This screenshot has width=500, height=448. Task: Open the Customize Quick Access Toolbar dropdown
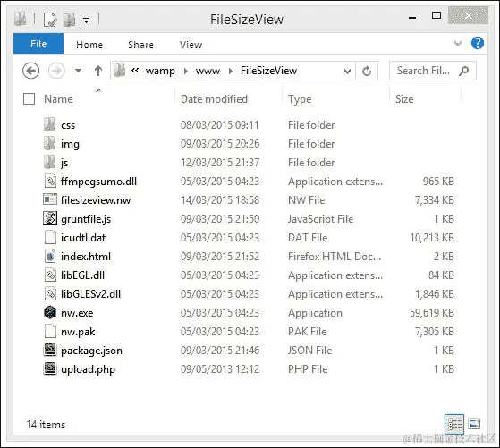point(86,21)
